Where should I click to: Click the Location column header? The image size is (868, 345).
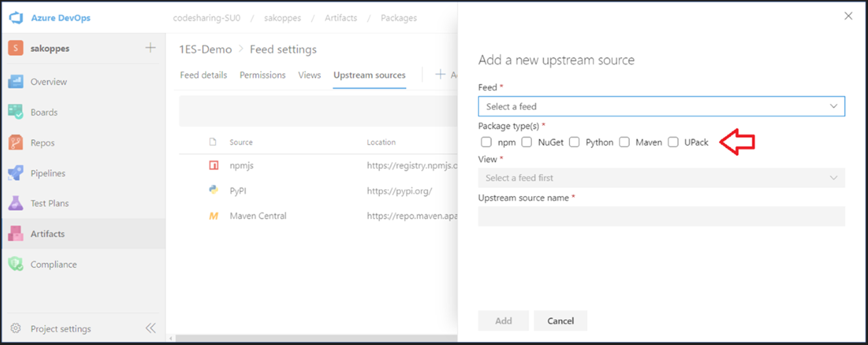click(381, 142)
